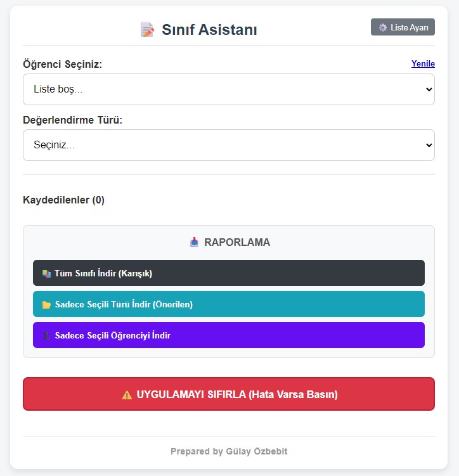Screen dimensions: 459x476
Task: Click the arrow of the student selection dropdown
Action: pos(427,89)
